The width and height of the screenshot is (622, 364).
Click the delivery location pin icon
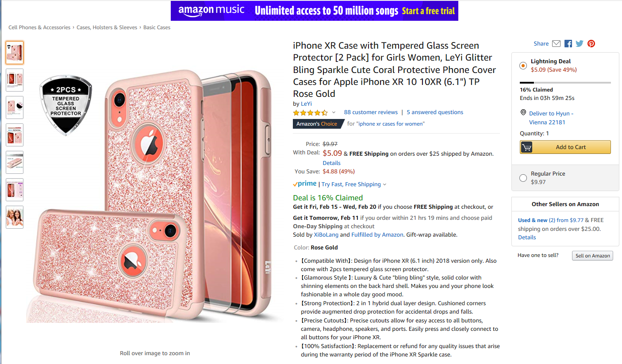pyautogui.click(x=523, y=113)
